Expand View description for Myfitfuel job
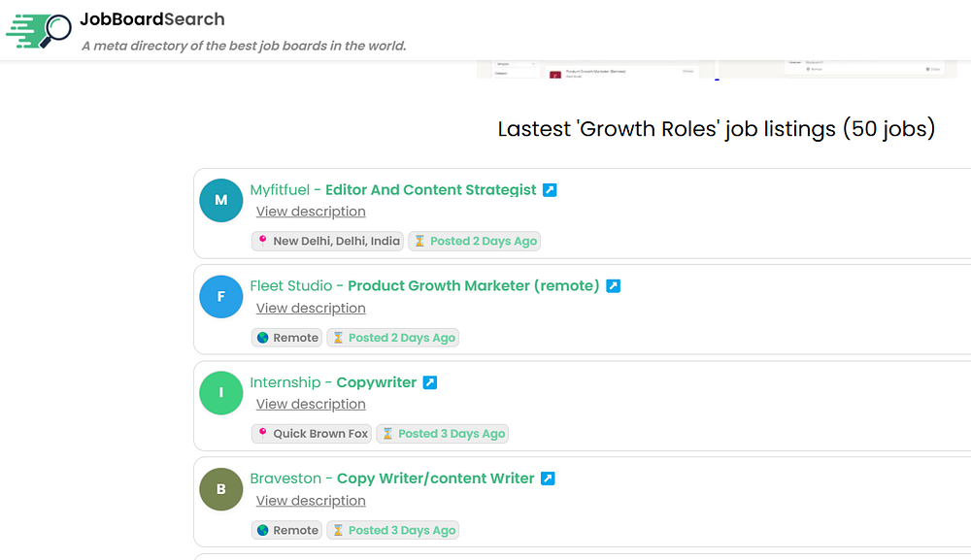 (x=311, y=212)
